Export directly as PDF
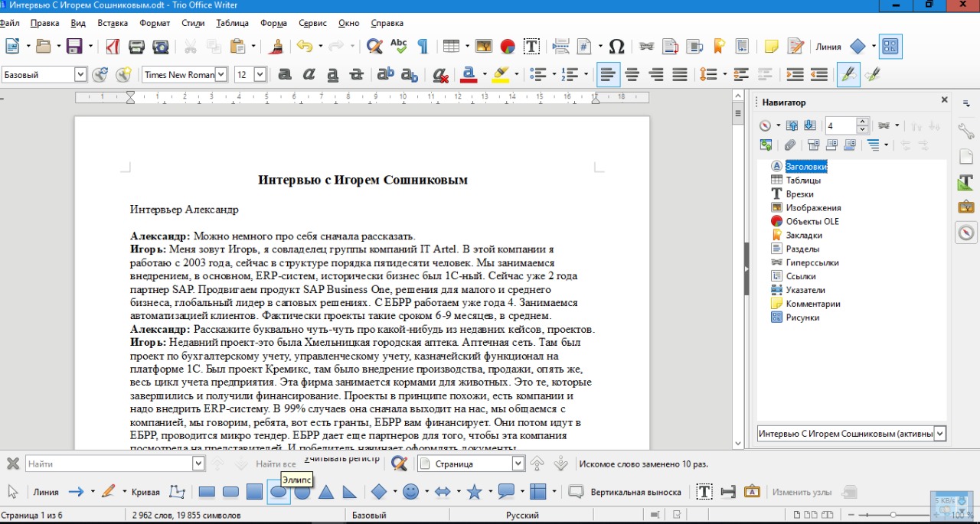Image resolution: width=980 pixels, height=524 pixels. point(113,47)
